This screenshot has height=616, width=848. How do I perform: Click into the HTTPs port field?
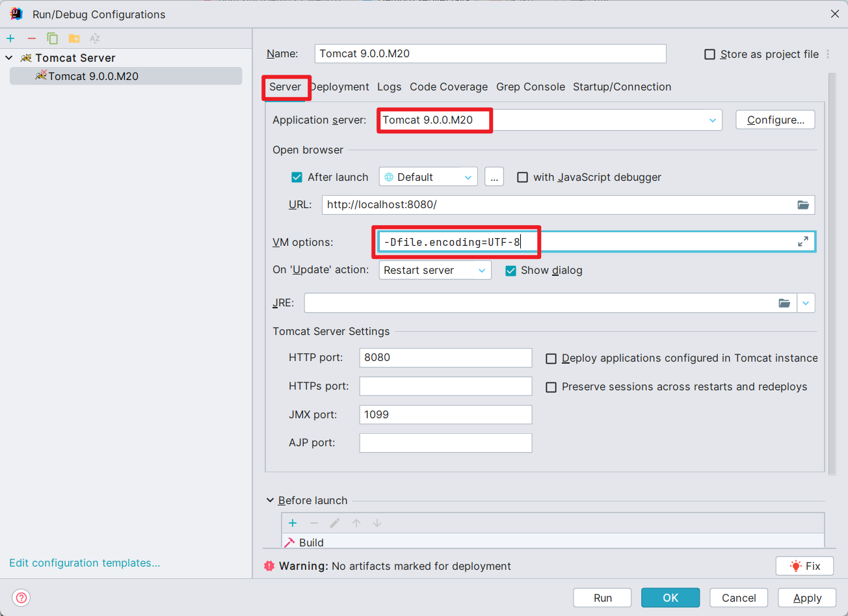[445, 386]
